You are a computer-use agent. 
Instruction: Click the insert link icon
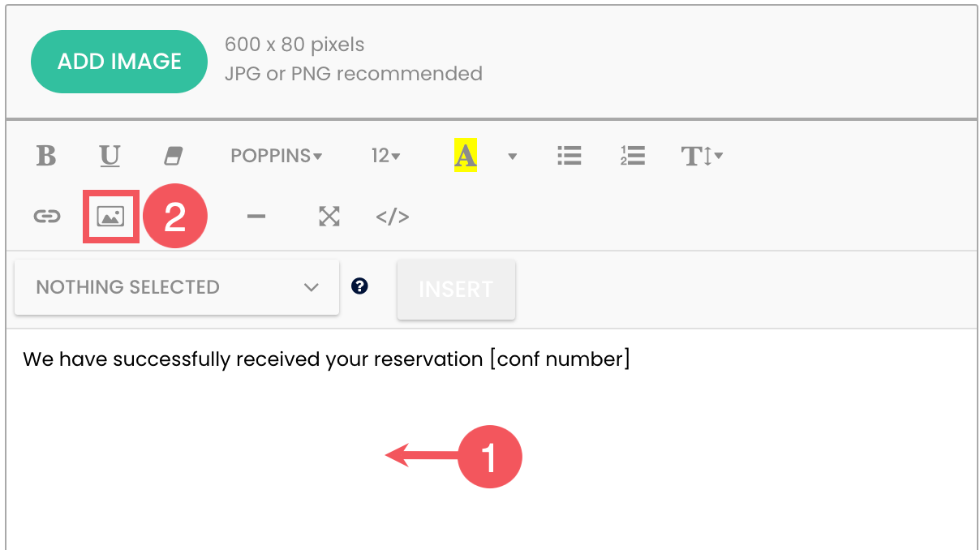[47, 217]
